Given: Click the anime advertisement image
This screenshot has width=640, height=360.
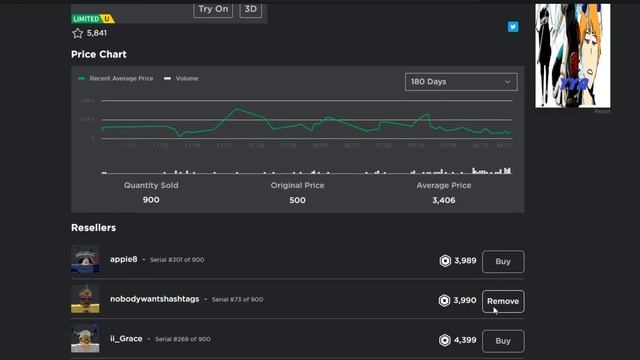Looking at the screenshot, I should [573, 56].
